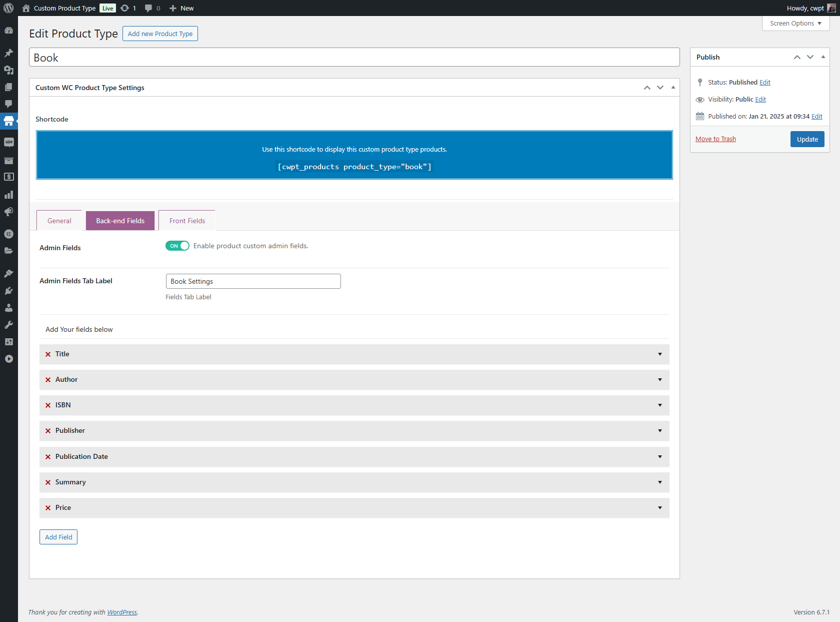Visit site via the home icon
Image resolution: width=840 pixels, height=622 pixels.
pyautogui.click(x=26, y=8)
